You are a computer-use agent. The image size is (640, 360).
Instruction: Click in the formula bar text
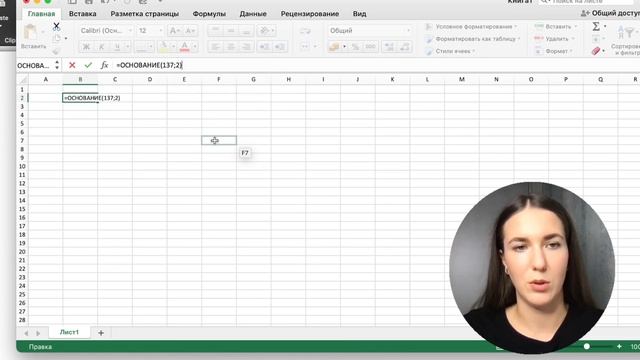pyautogui.click(x=149, y=65)
